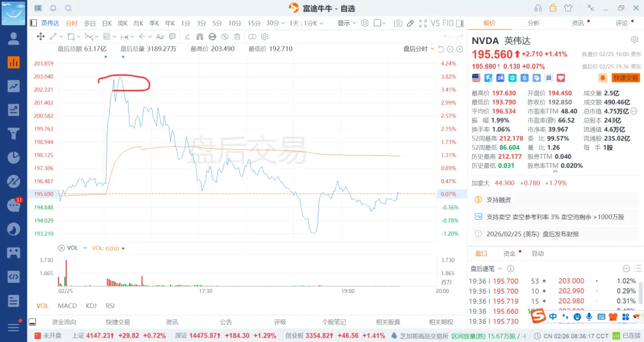Toggle the bottom panel icon at lower left
The image size is (644, 342).
32,322
